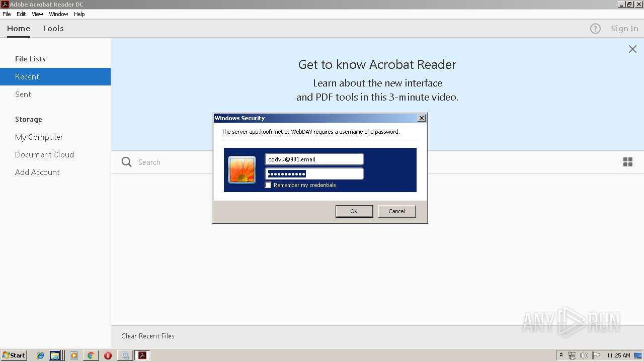Focus the password field
644x362 pixels.
pyautogui.click(x=314, y=174)
